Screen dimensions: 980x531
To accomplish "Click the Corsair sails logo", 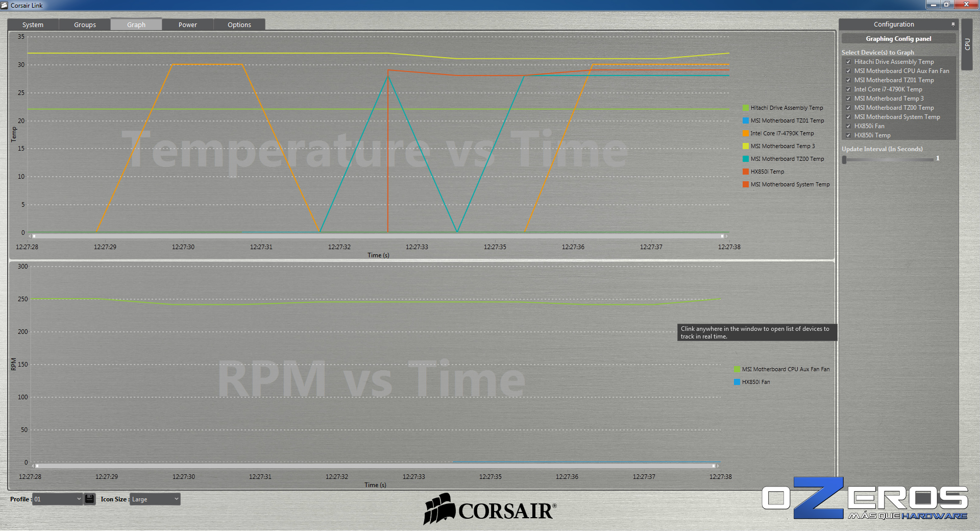I will click(439, 509).
